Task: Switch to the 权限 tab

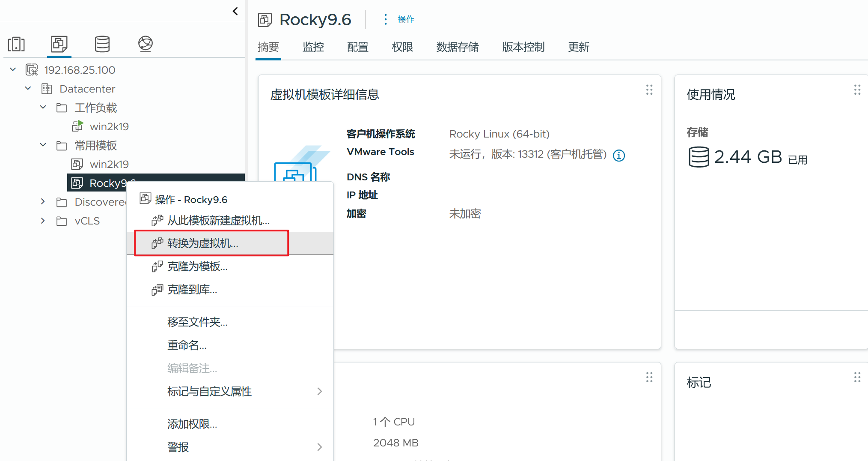Action: [x=402, y=47]
